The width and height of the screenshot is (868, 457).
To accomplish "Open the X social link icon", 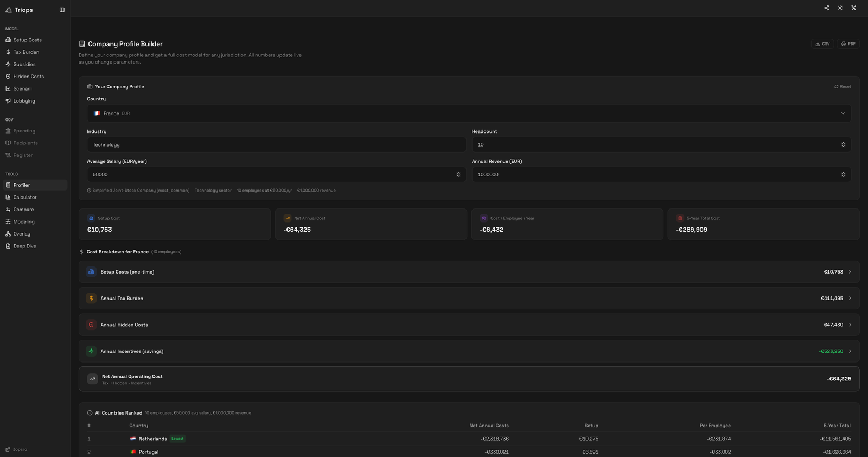I will [x=853, y=8].
